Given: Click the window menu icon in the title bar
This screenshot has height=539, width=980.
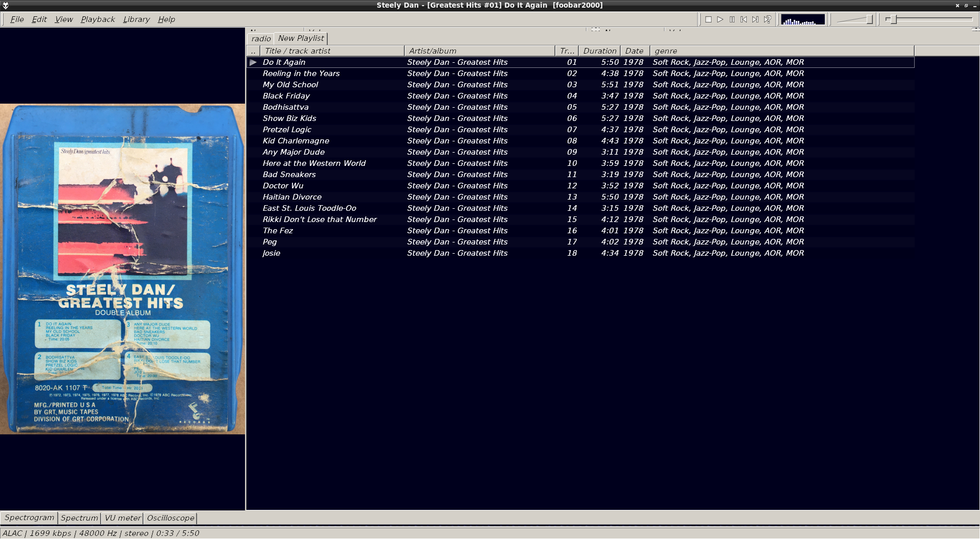Looking at the screenshot, I should click(x=6, y=5).
